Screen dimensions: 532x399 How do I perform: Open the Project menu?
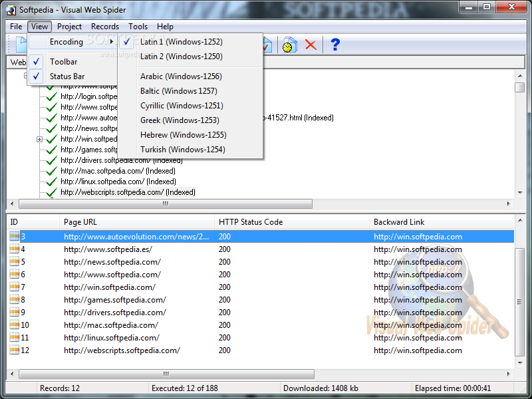tap(69, 27)
